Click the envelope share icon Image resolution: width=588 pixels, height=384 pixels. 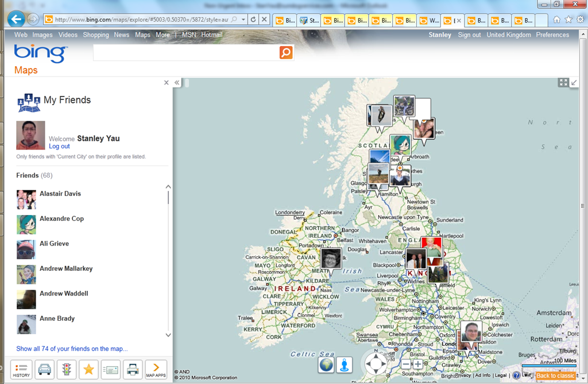(111, 369)
